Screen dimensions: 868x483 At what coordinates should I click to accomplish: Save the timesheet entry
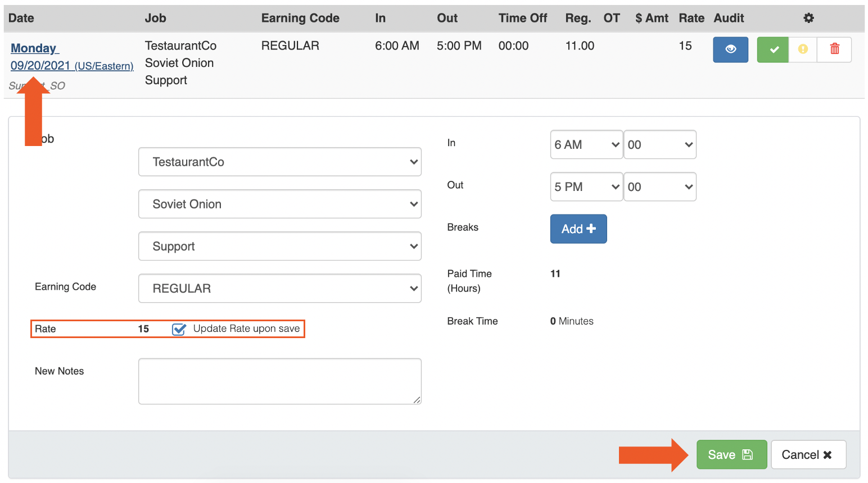pos(731,454)
